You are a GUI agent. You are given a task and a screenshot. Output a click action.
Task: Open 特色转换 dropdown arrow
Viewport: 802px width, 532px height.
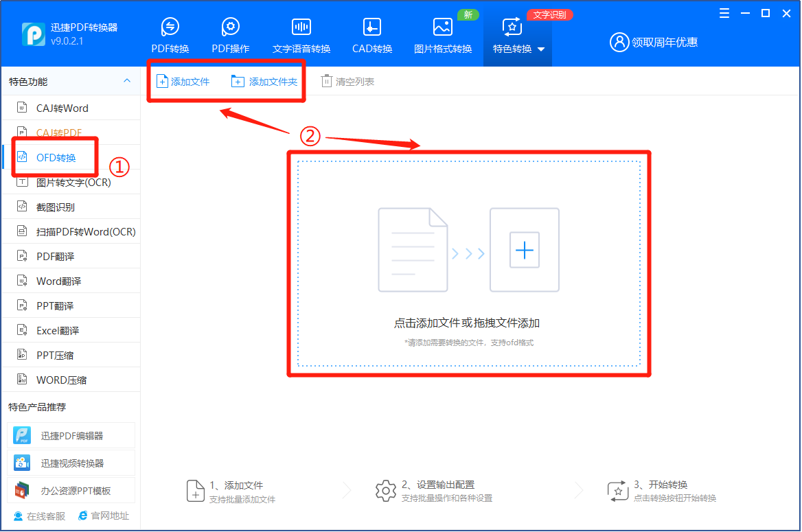coord(541,49)
